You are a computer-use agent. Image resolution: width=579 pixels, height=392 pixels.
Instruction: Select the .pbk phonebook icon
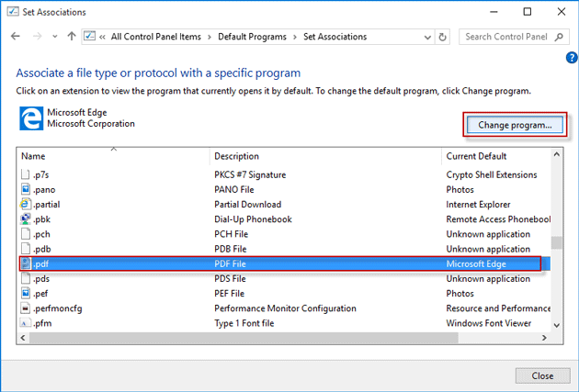pos(25,219)
